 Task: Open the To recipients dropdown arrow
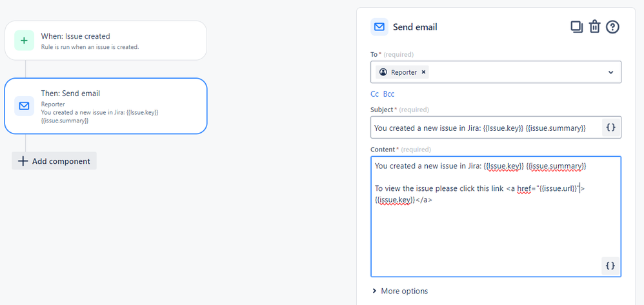[x=611, y=72]
